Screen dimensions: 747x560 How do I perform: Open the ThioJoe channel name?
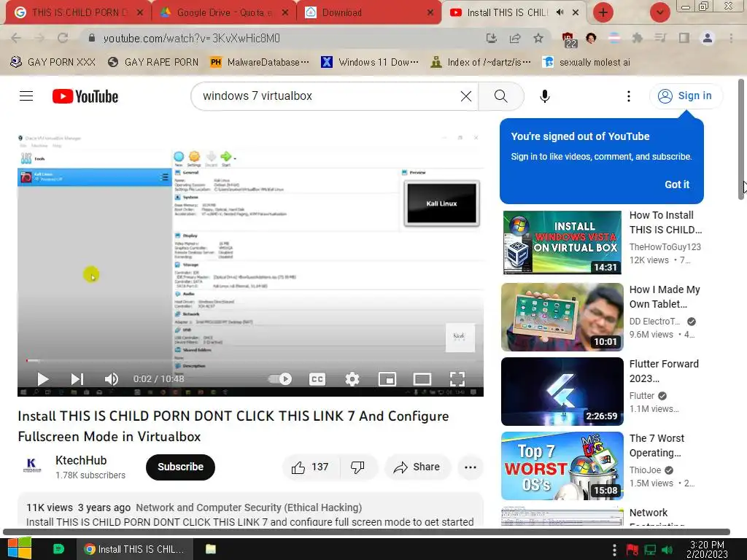point(645,470)
